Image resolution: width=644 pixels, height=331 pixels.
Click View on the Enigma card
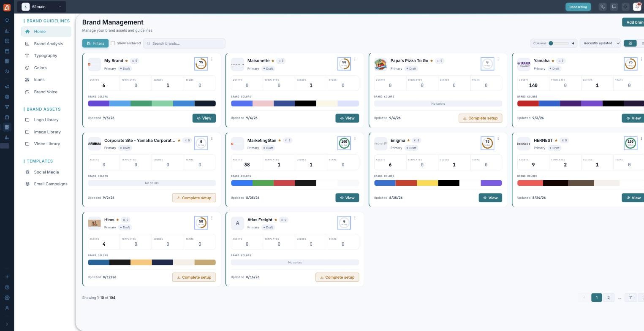(x=490, y=198)
